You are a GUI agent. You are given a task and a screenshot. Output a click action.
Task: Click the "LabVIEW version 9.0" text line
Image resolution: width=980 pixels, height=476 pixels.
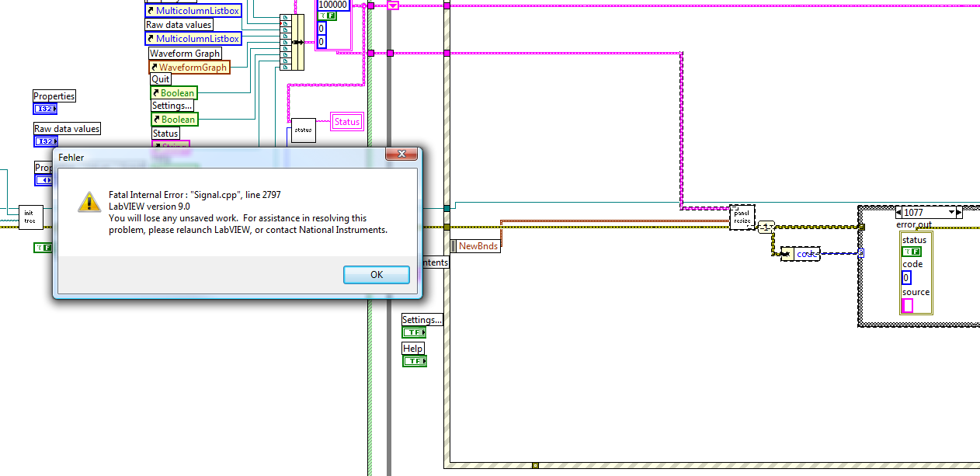(149, 207)
